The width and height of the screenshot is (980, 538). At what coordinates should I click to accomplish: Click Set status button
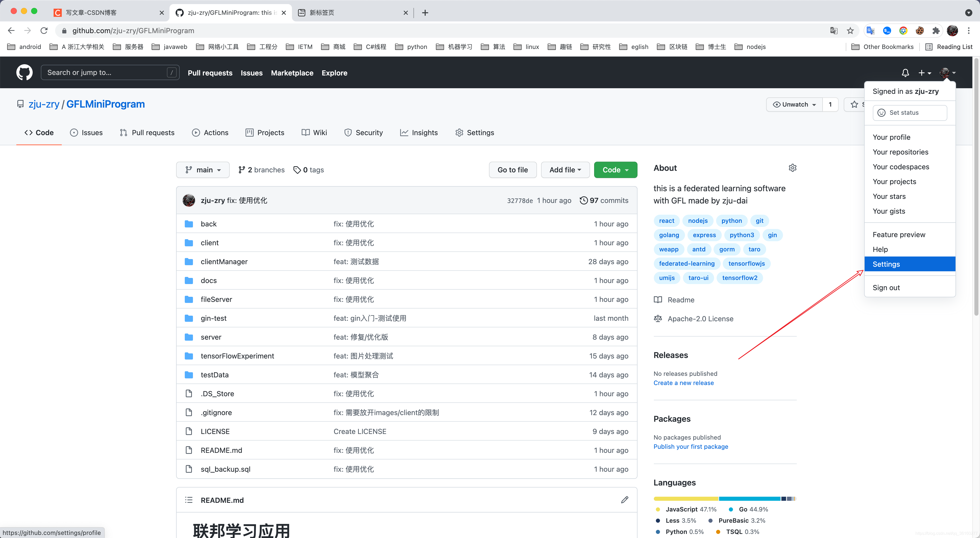pyautogui.click(x=910, y=112)
